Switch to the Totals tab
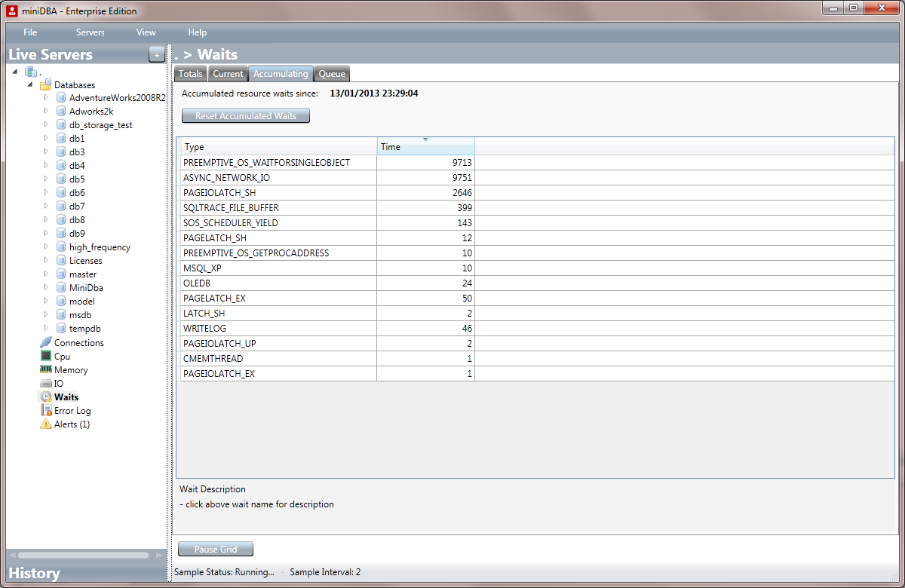This screenshot has height=588, width=905. (191, 74)
